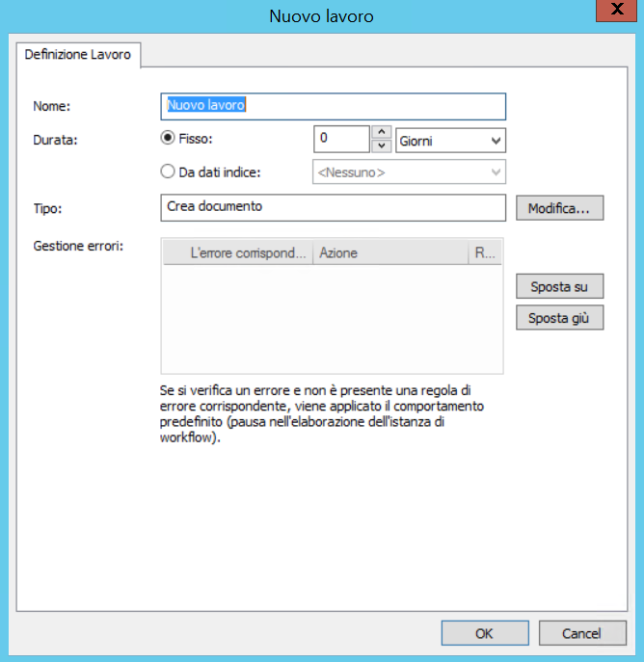644x662 pixels.
Task: Confirm the dialog with OK
Action: pyautogui.click(x=485, y=633)
